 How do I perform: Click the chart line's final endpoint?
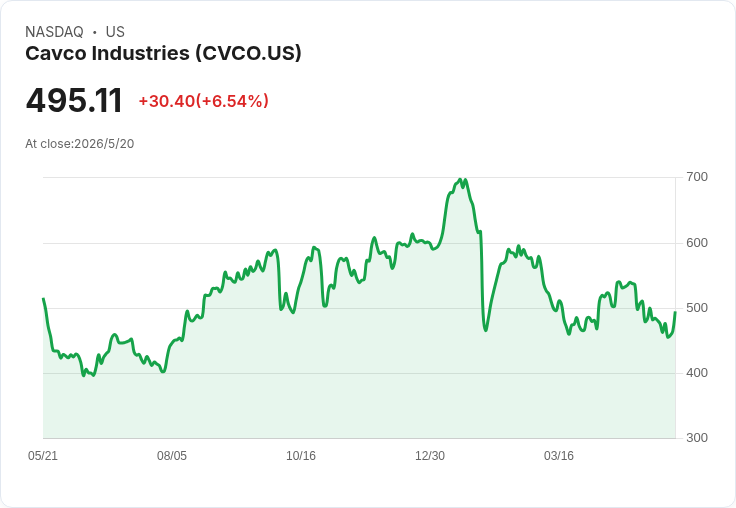pos(675,312)
